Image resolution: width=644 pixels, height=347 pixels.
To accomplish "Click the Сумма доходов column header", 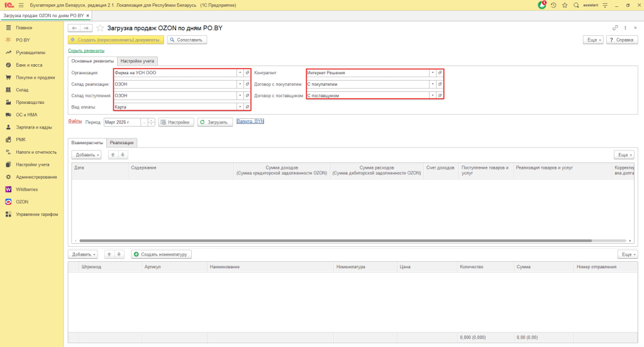I will point(282,171).
